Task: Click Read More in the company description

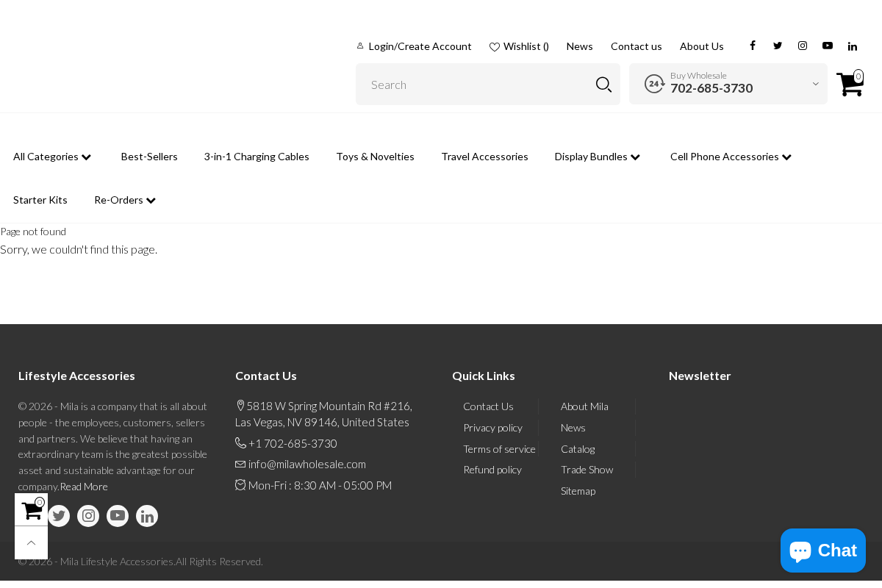Action: point(83,486)
